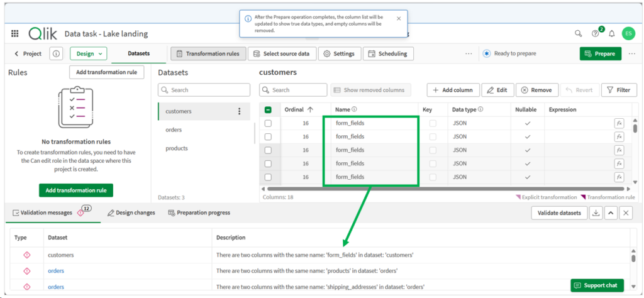
Task: Click the table scroll-left arrow
Action: (x=262, y=189)
